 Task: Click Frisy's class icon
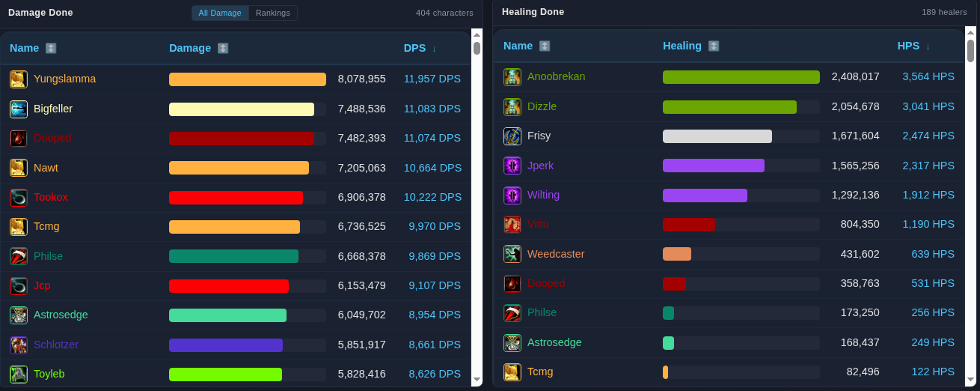click(x=512, y=136)
